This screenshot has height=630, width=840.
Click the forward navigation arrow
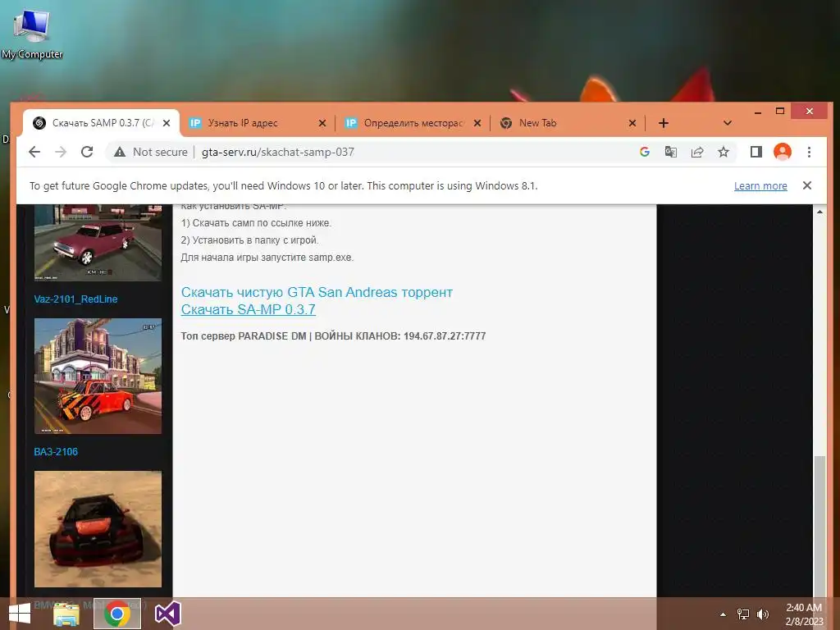tap(61, 152)
